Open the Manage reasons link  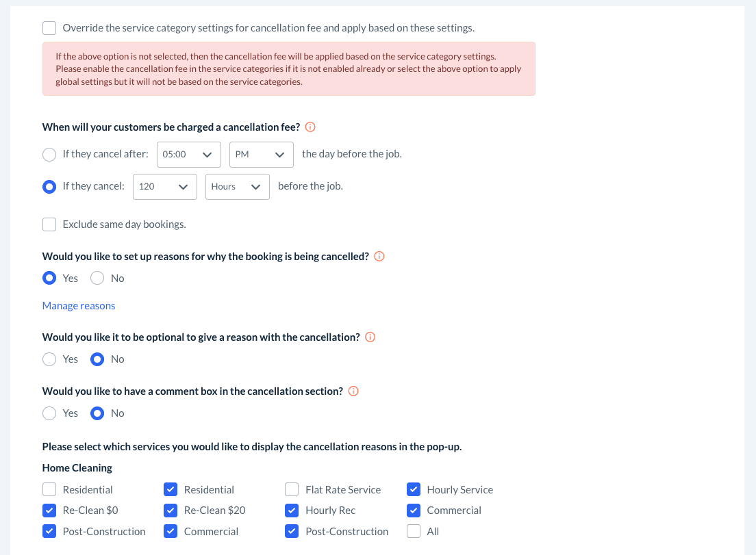[79, 306]
